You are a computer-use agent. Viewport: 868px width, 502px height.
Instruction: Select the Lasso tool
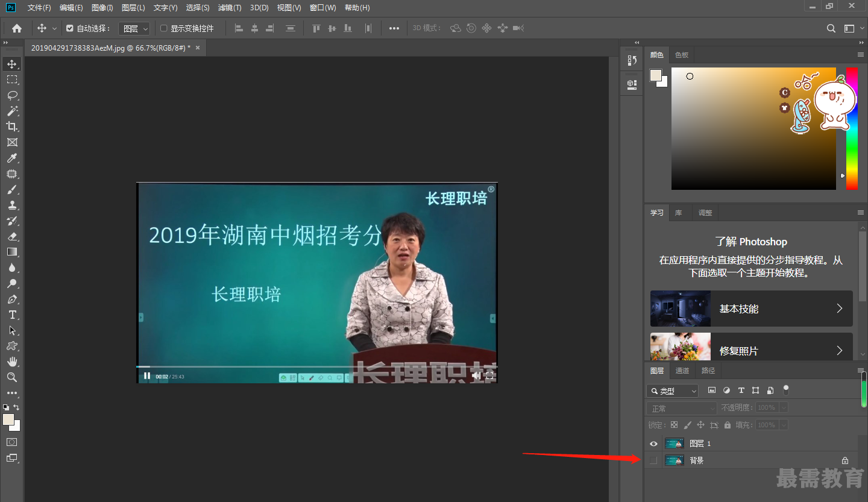pyautogui.click(x=12, y=95)
